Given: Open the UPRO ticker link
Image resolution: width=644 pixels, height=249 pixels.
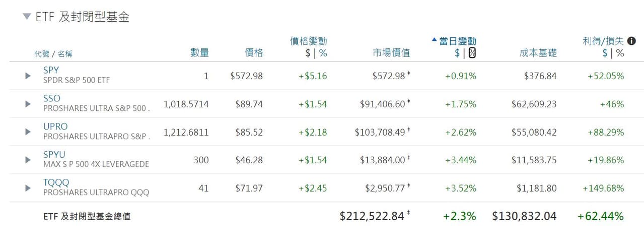Looking at the screenshot, I should pos(55,127).
